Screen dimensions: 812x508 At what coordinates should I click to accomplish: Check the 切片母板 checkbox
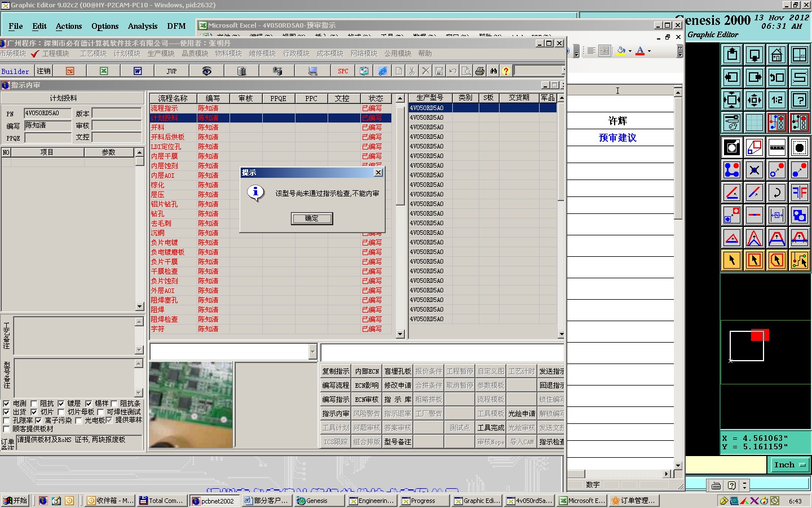(62, 412)
